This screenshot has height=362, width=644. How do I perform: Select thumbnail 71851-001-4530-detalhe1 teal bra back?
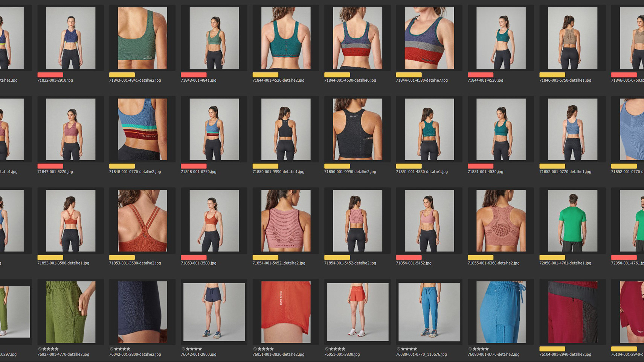pos(429,129)
